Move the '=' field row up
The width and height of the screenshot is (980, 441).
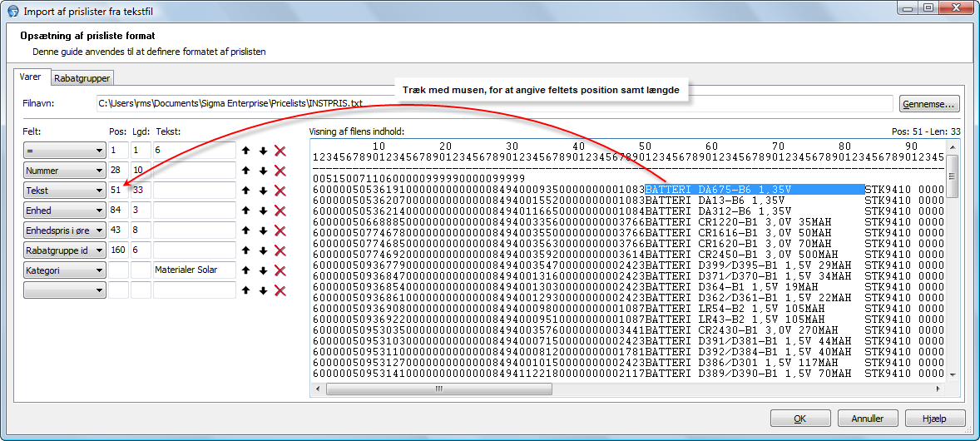[x=246, y=151]
